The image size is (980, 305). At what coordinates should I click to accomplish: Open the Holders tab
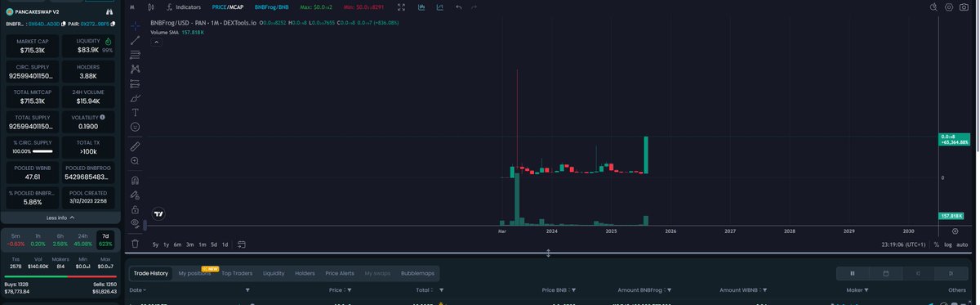point(305,273)
